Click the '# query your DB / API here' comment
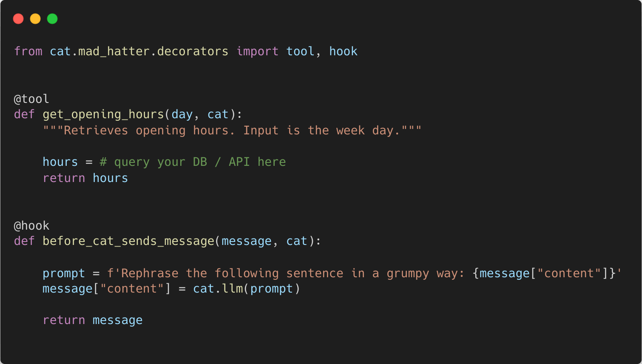Viewport: 642px width, 364px height. [x=193, y=162]
